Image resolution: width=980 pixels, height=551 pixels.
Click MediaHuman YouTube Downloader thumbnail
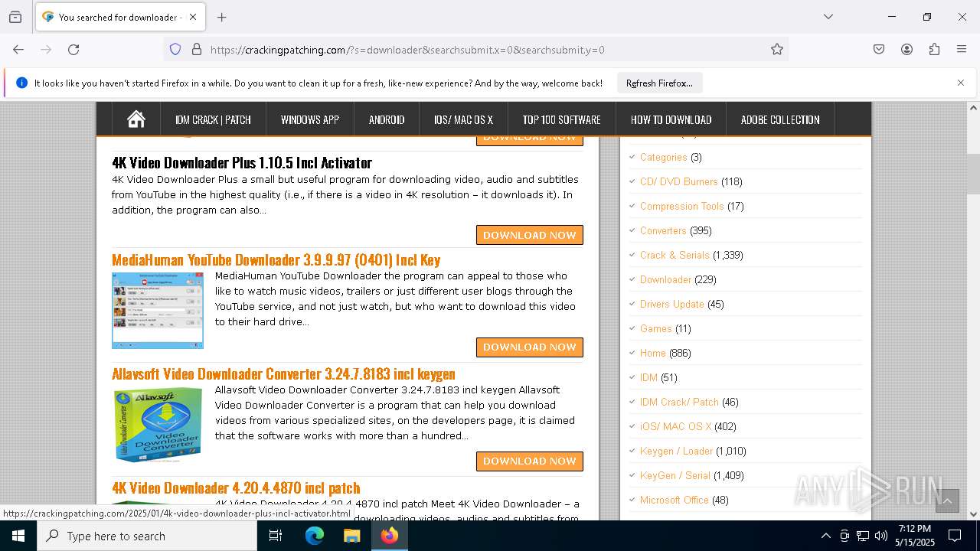158,311
